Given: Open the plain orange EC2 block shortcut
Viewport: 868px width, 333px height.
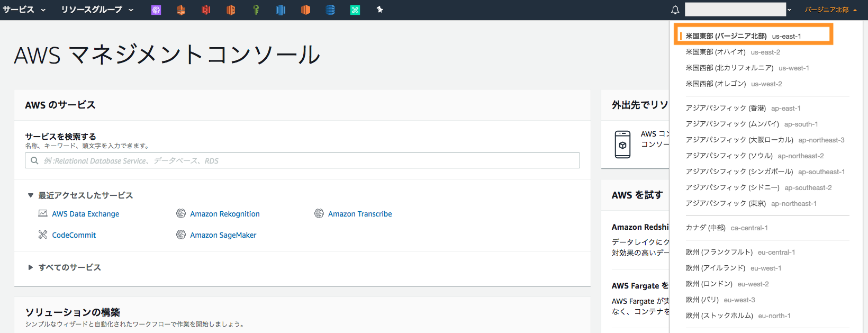Looking at the screenshot, I should (305, 10).
